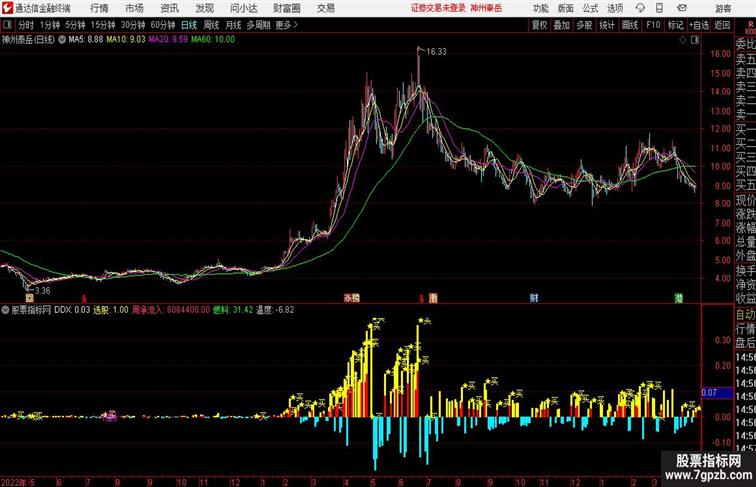The width and height of the screenshot is (756, 487).
Task: Click the 神州泰岳 stock name in title bar
Action: [x=486, y=8]
